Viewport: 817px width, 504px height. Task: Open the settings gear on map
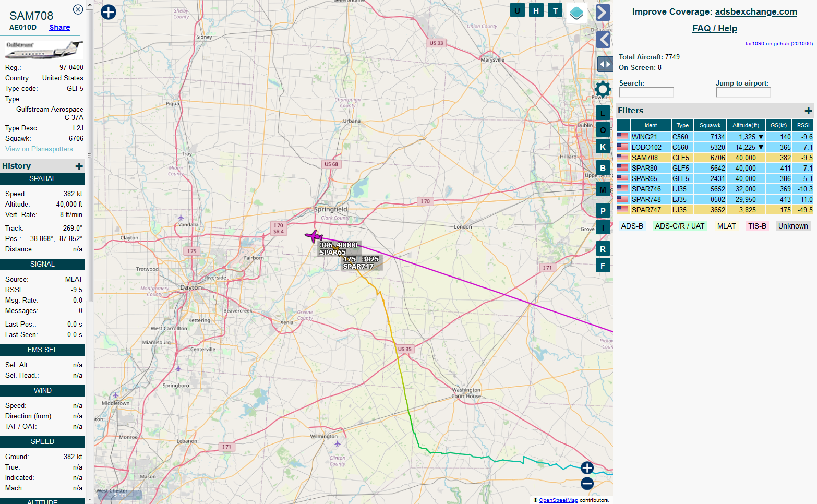[x=603, y=89]
